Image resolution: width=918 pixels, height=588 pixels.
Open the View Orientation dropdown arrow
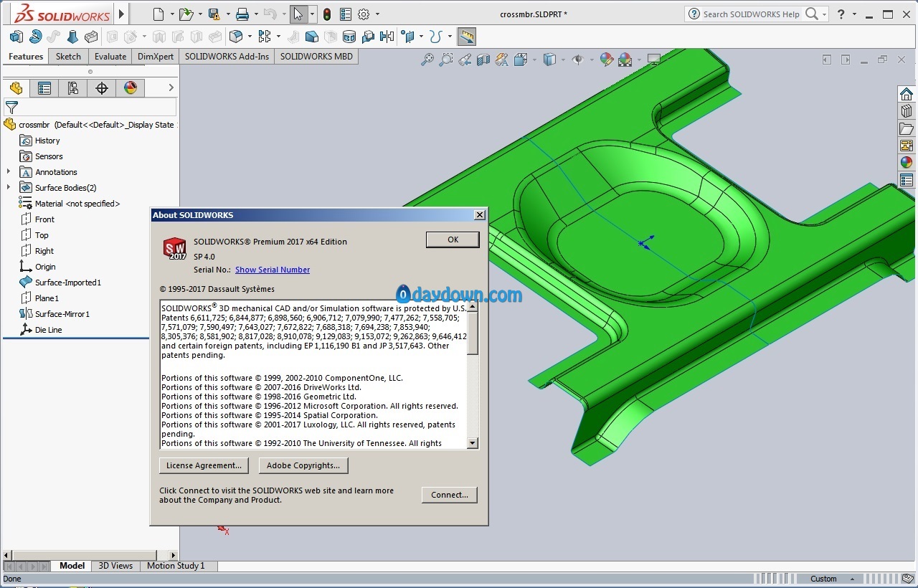534,60
